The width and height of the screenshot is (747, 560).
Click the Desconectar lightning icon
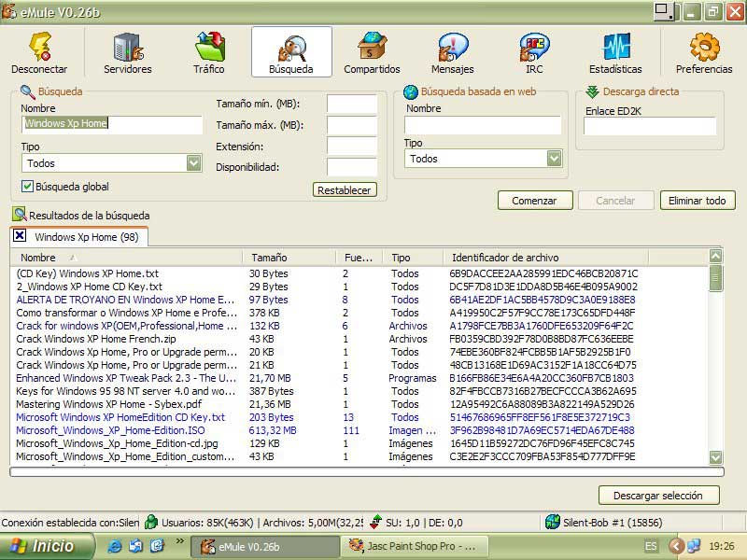[40, 47]
